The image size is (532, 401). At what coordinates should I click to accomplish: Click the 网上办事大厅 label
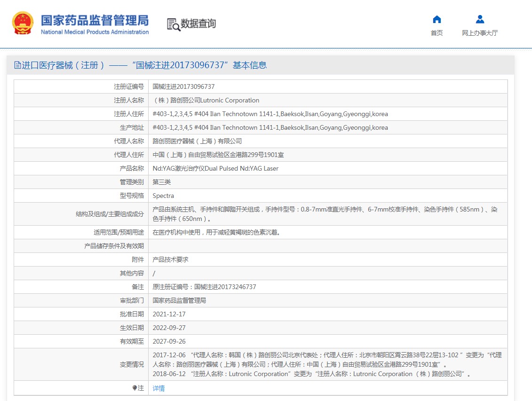tap(480, 33)
